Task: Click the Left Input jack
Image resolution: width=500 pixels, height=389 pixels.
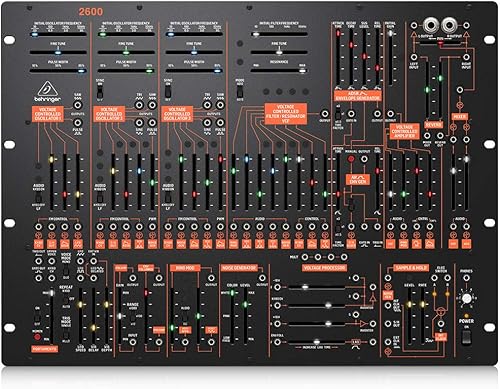Action: (x=414, y=57)
